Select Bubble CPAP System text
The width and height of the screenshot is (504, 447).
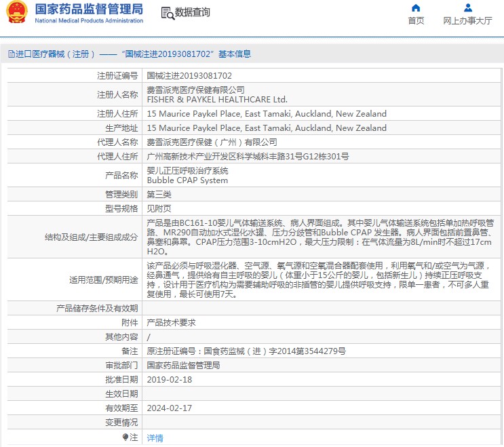tap(187, 180)
